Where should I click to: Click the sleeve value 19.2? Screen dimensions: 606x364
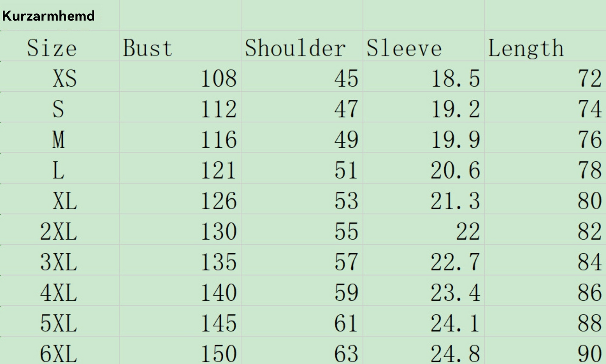424,107
